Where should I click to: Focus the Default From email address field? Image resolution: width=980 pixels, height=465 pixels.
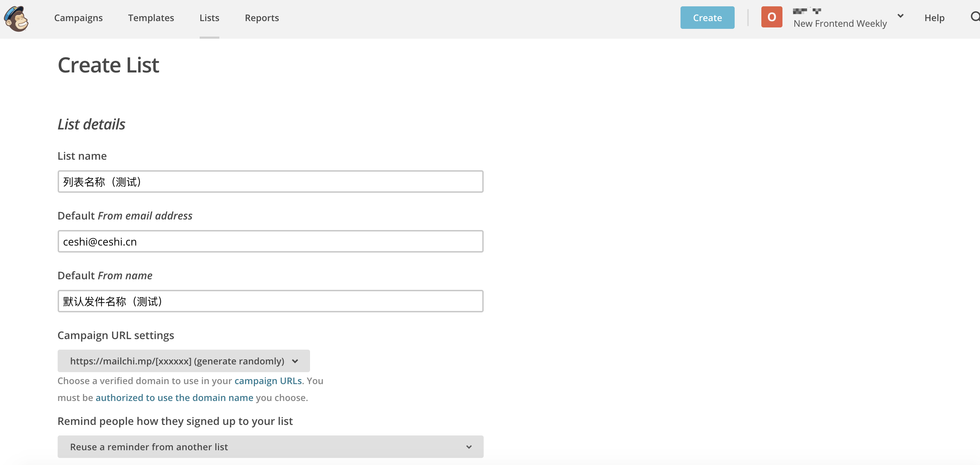pos(270,241)
